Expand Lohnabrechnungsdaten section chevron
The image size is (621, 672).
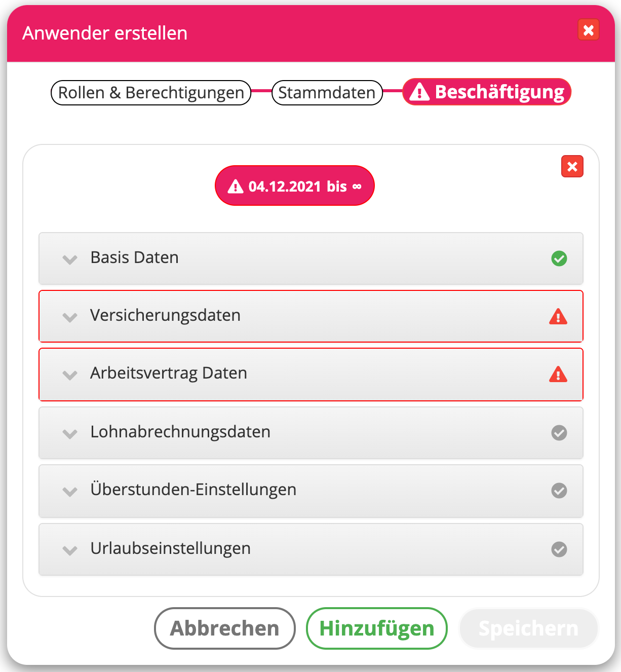click(70, 434)
